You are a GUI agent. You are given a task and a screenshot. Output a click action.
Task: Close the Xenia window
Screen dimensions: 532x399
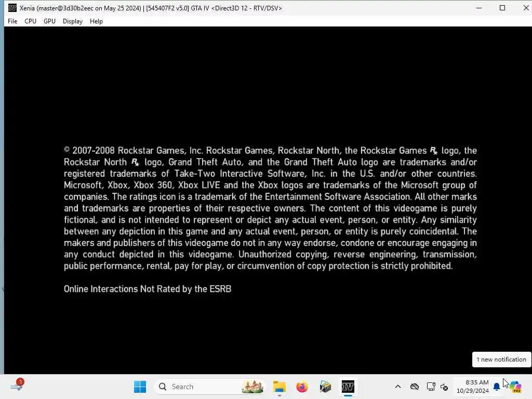click(525, 8)
